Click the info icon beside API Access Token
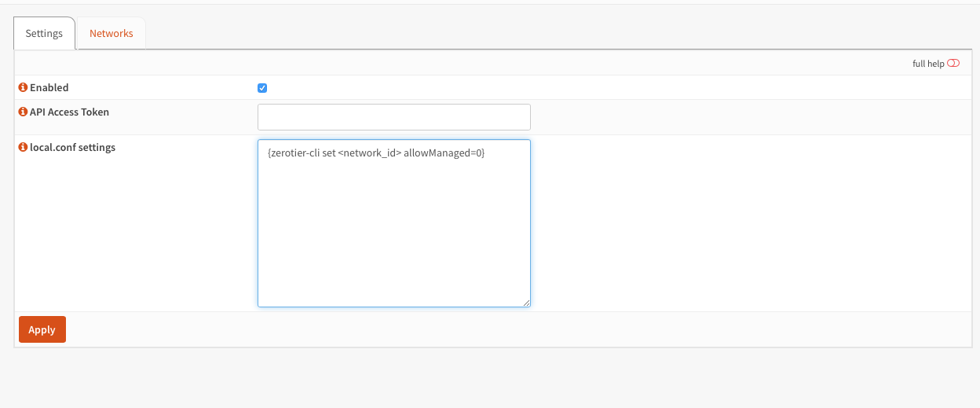980x408 pixels. pyautogui.click(x=23, y=112)
